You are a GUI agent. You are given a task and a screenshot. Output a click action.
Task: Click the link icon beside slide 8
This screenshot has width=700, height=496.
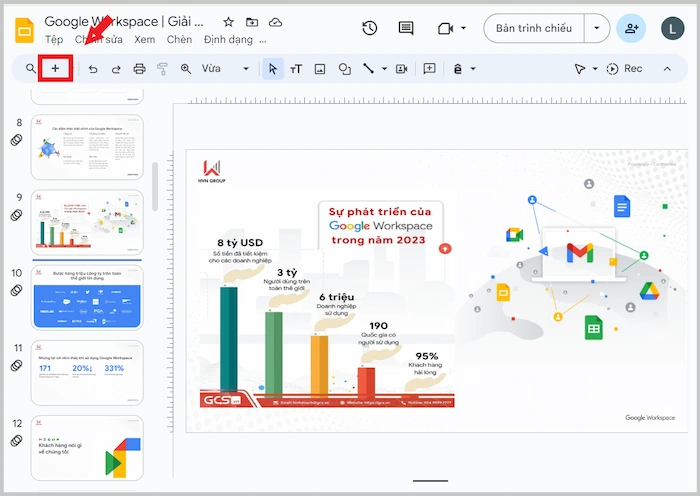pos(17,140)
